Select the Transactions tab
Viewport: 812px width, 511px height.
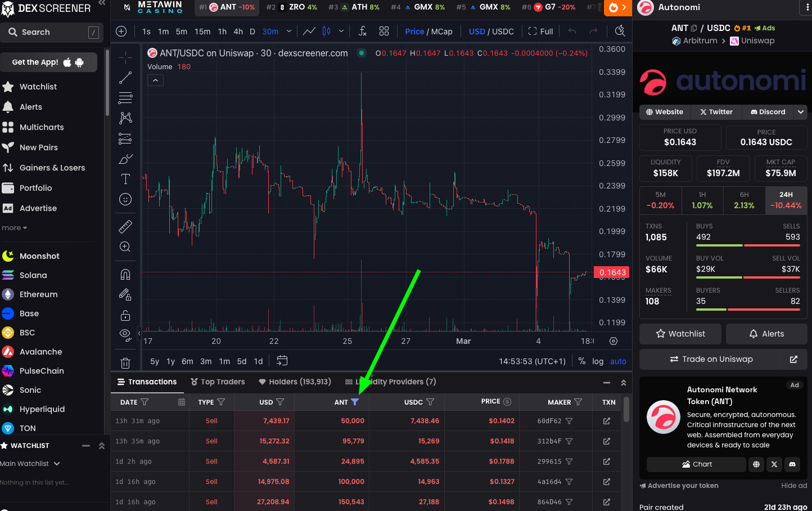coord(147,382)
